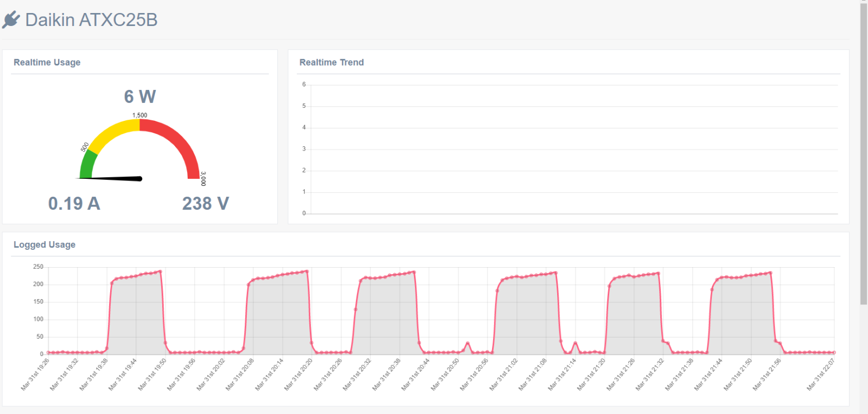Image resolution: width=868 pixels, height=414 pixels.
Task: Click the Mar 31st 21:56 axis label
Action: click(x=768, y=374)
